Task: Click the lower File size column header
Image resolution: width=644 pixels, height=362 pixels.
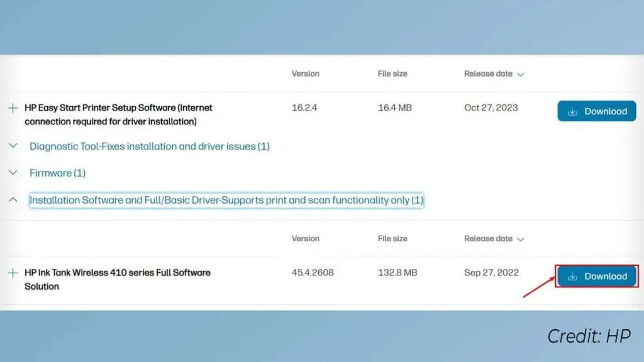Action: [x=392, y=239]
